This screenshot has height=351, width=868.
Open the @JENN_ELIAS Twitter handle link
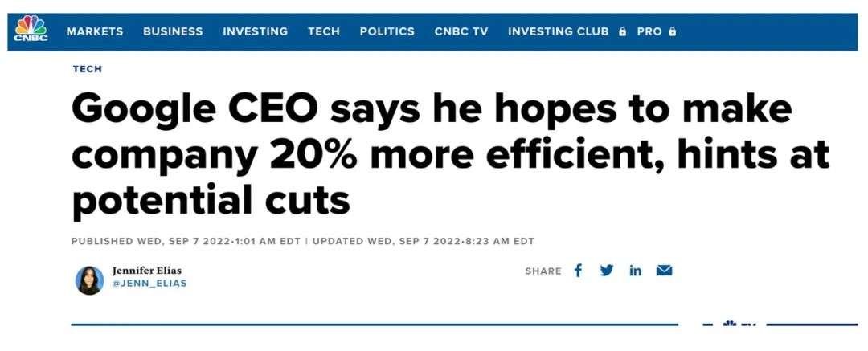[149, 284]
